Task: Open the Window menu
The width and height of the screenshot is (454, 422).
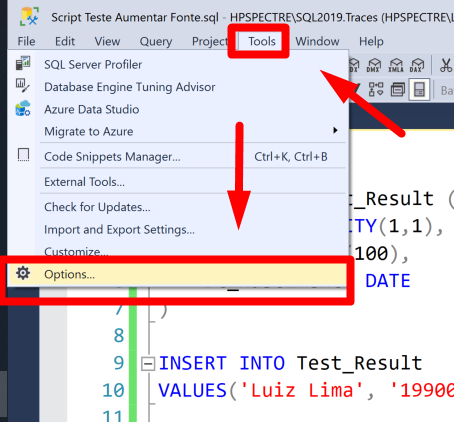Action: click(317, 41)
